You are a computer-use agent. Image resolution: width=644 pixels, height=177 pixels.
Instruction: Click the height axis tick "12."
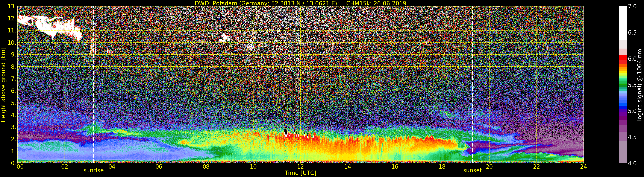(x=12, y=18)
